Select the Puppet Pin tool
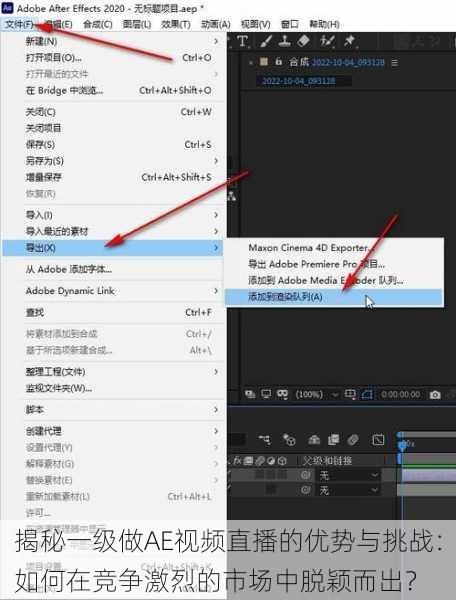Screen dimensions: 456x600 pos(349,41)
